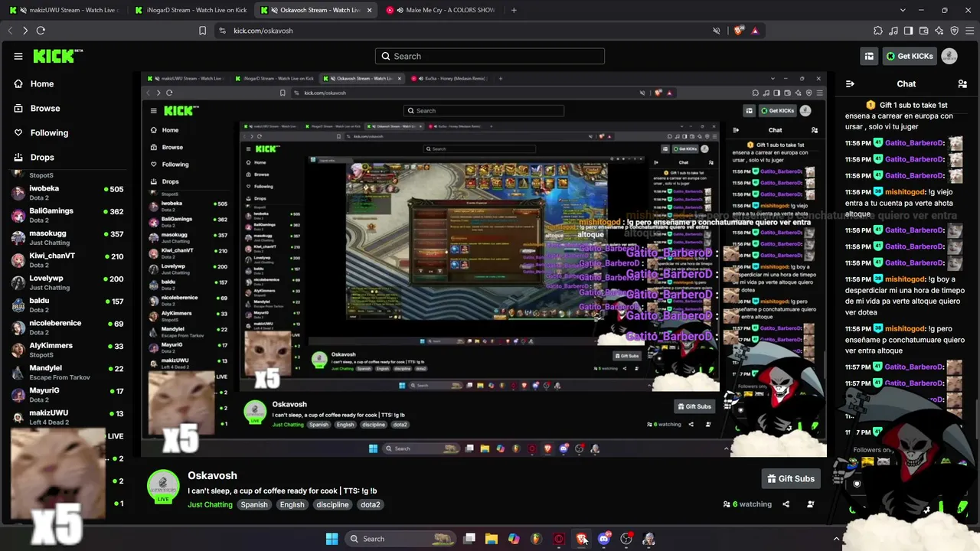Select the Spanish tag
980x551 pixels.
coord(254,504)
